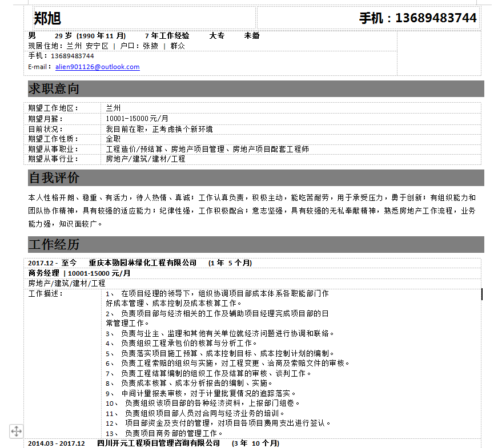The image size is (502, 448).
Task: Click duty item 10 about 经济资料
Action: coord(203,403)
